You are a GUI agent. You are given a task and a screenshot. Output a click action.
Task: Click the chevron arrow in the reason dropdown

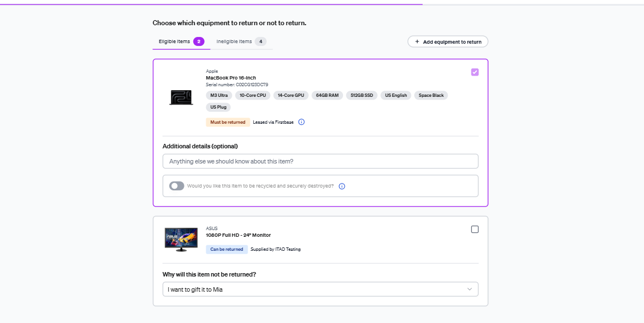470,289
